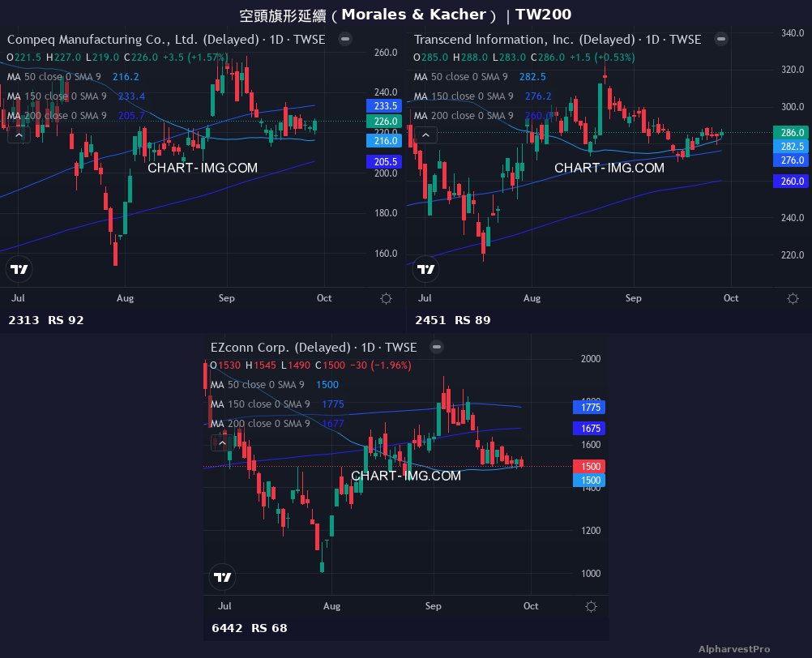Click Oct on EZconn time axis
Image resolution: width=812 pixels, height=658 pixels.
(531, 606)
